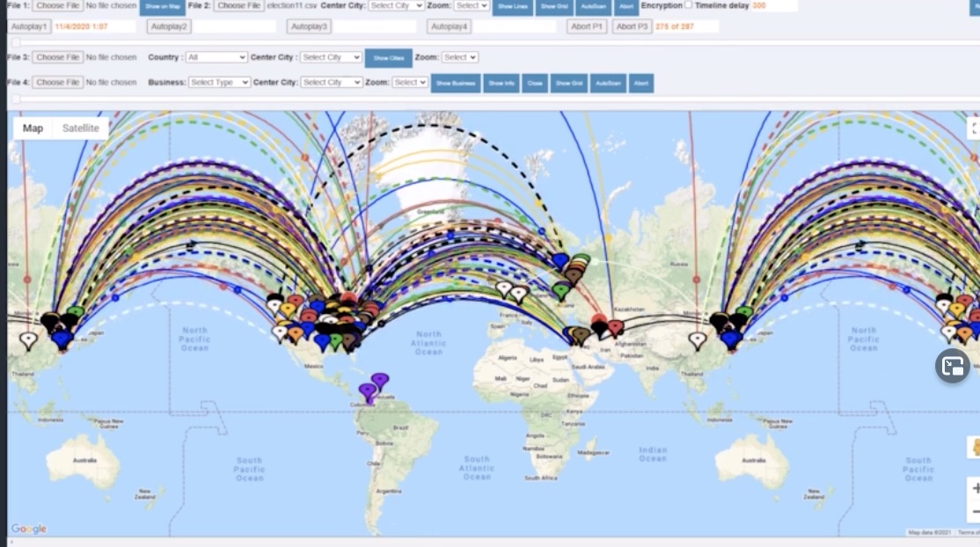Viewport: 980px width, 547px height.
Task: Click Show Grid in File 4 row
Action: tap(569, 84)
